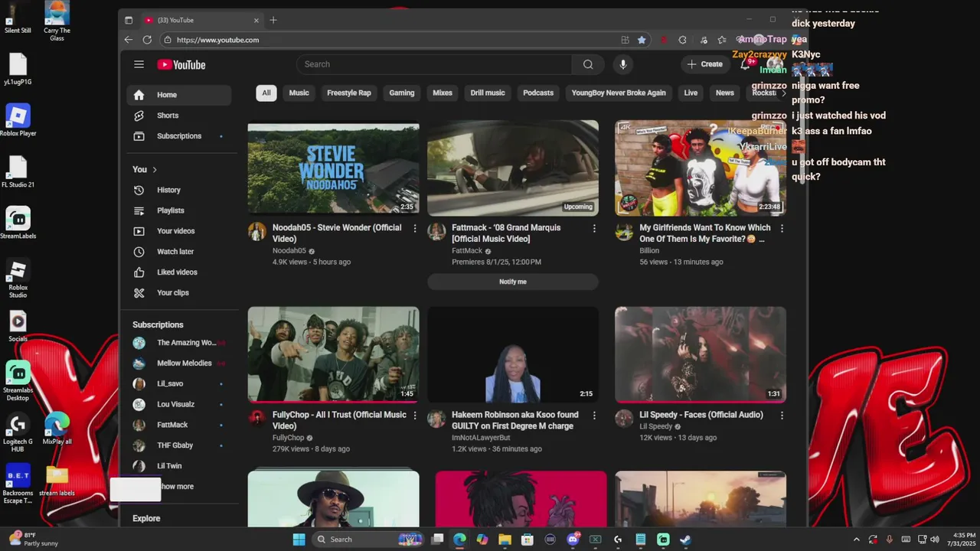Click the search magnifier button
The width and height of the screenshot is (980, 551).
(588, 64)
